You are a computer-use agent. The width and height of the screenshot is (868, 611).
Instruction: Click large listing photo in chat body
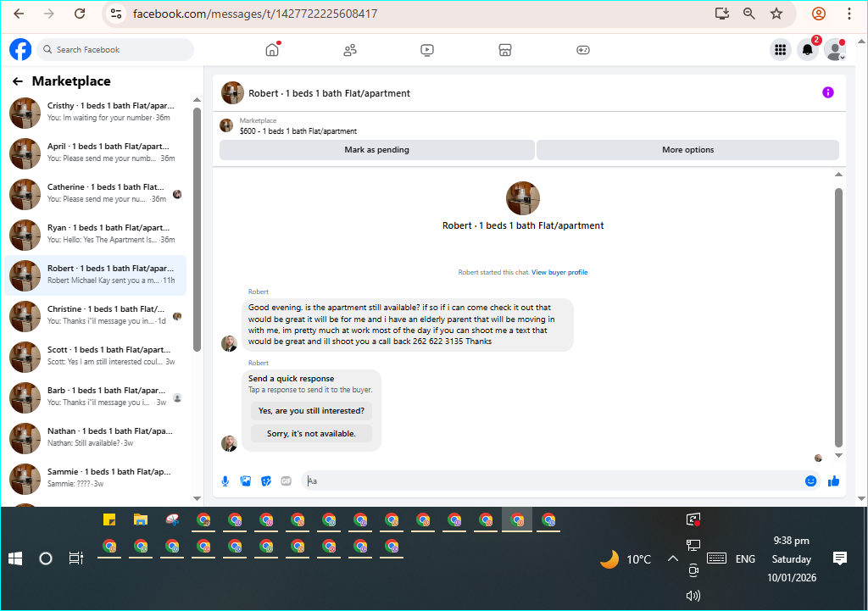pos(522,198)
